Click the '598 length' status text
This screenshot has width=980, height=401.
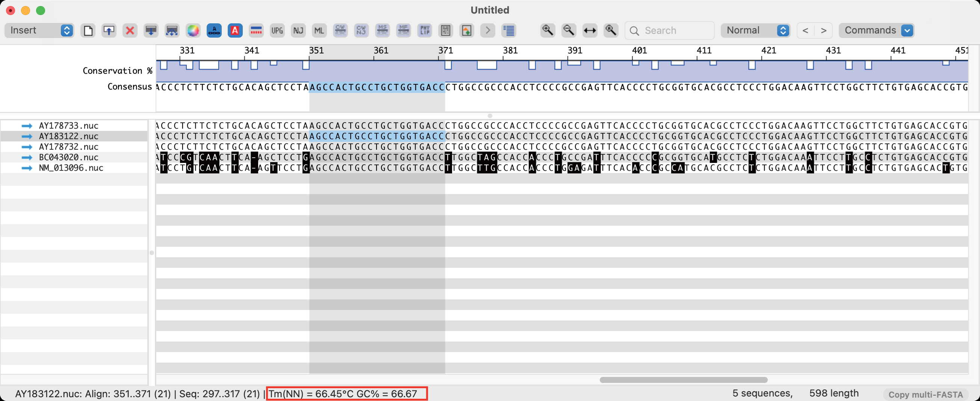(833, 393)
